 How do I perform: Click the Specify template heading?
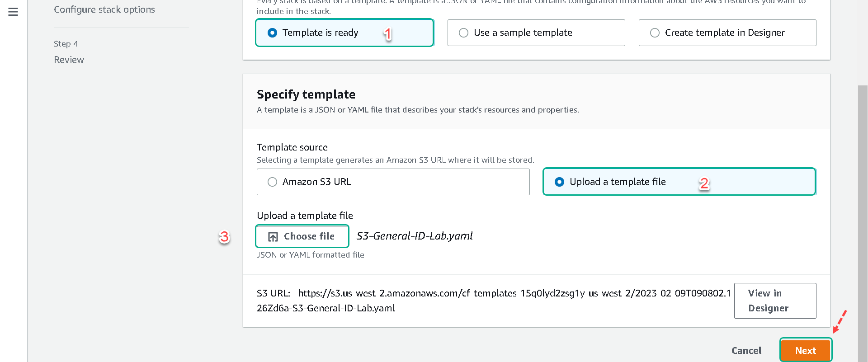[x=306, y=94]
